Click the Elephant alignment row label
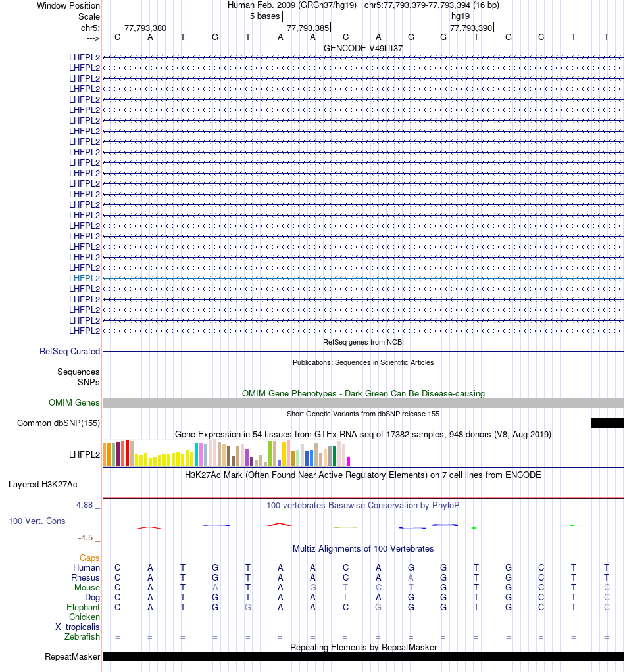625x672 pixels. [x=83, y=608]
